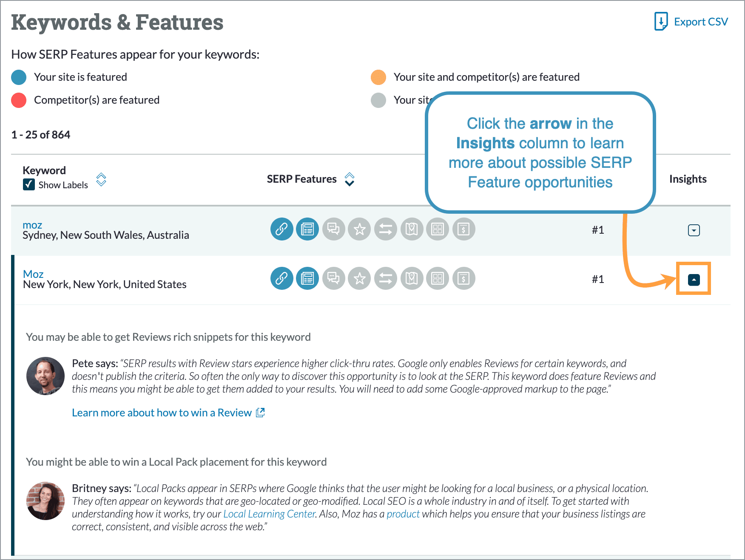Click the paid ads dollar icon in the Sydney row

(463, 229)
